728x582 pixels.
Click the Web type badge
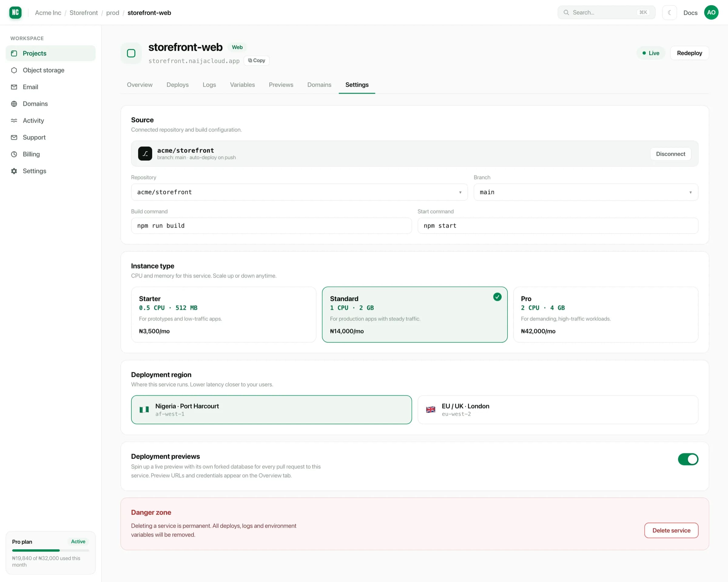[237, 47]
